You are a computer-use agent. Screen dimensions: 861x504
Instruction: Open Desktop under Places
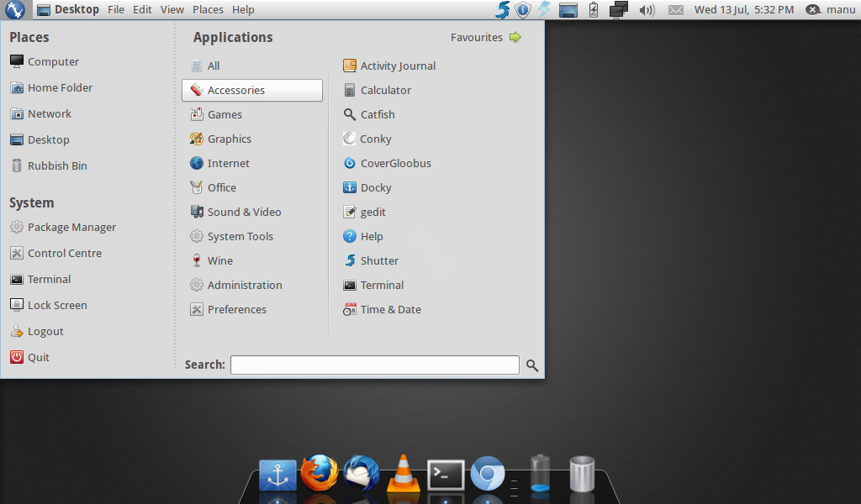[x=40, y=139]
